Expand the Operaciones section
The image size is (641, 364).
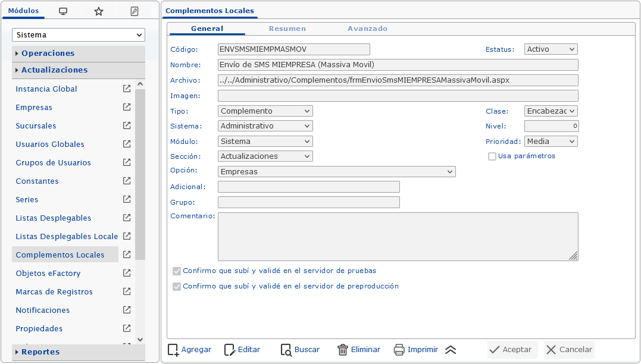pos(79,54)
